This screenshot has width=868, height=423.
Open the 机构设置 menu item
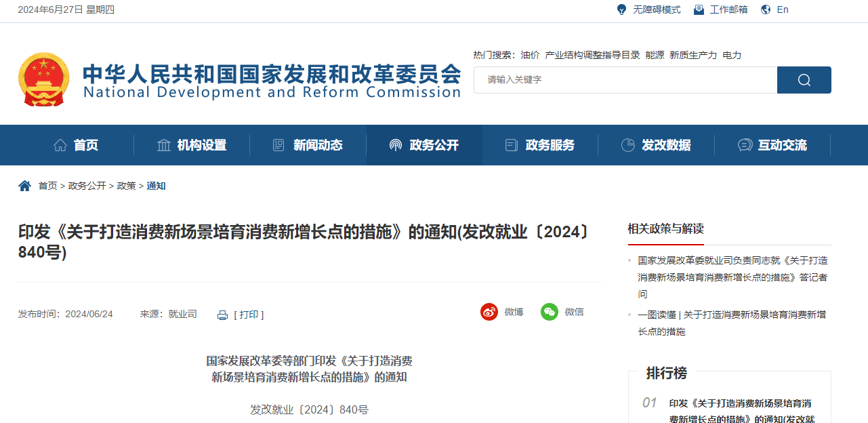(202, 145)
